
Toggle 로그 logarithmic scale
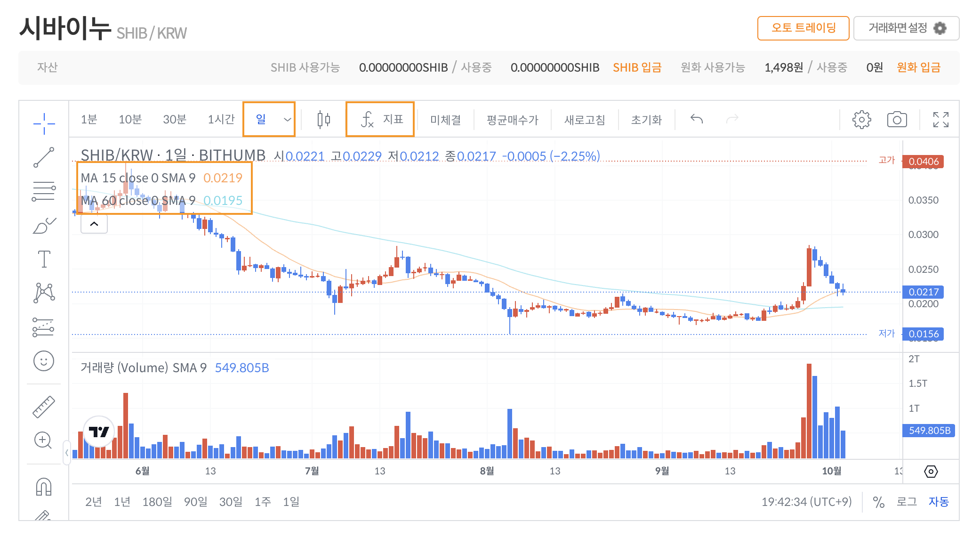click(907, 502)
